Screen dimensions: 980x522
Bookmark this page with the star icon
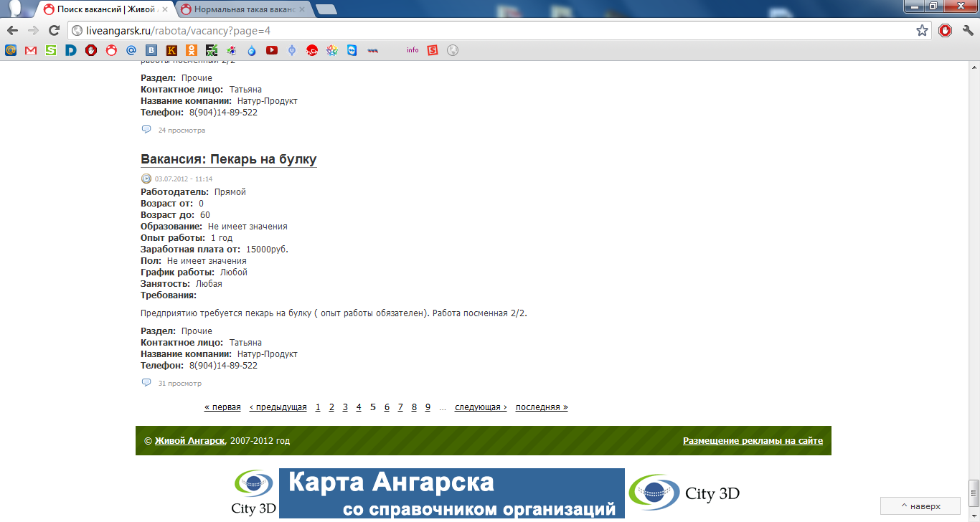924,31
